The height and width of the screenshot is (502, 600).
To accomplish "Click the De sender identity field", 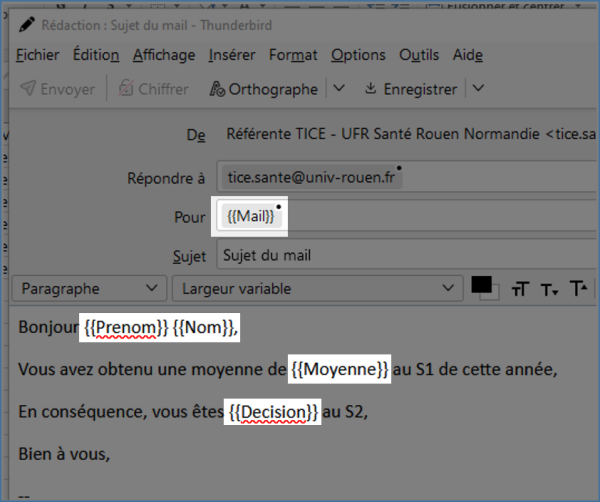I will coord(411,134).
